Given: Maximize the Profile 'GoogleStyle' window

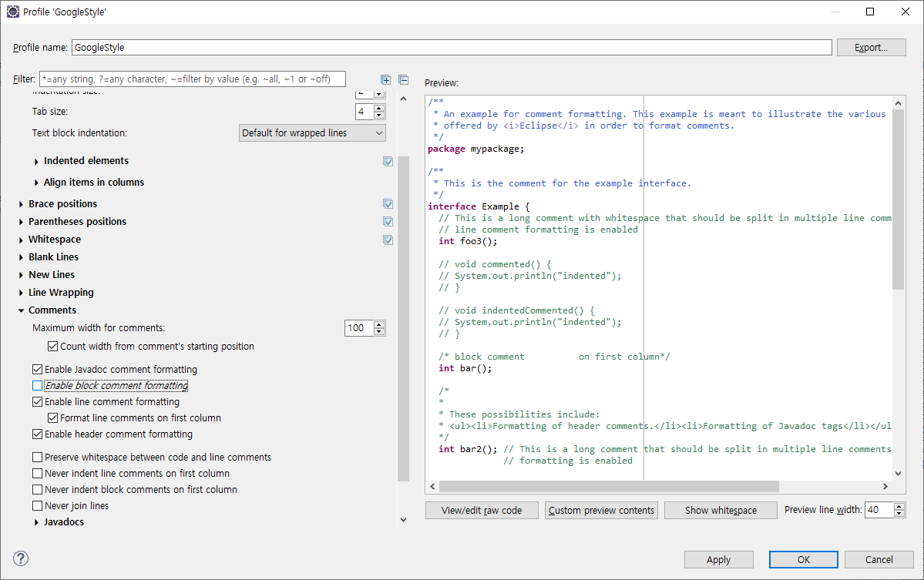Looking at the screenshot, I should [x=870, y=12].
